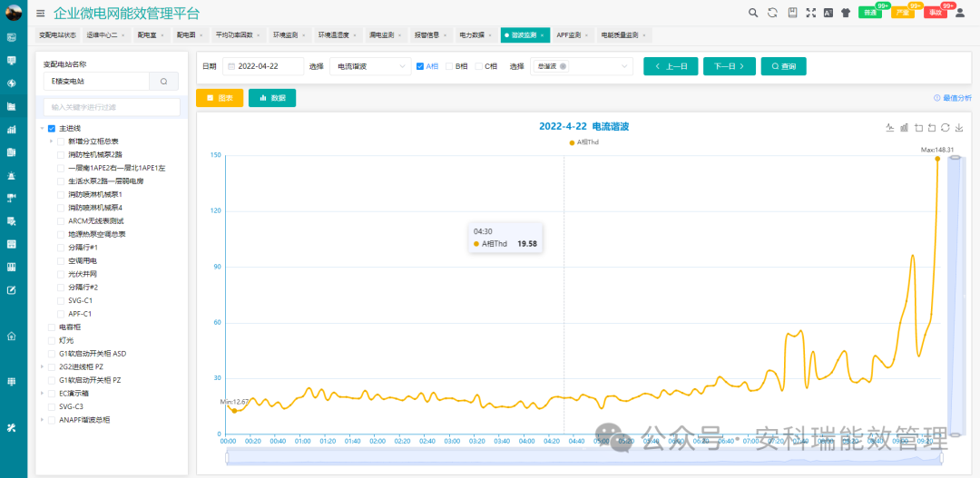Switch chart to line view icon
Viewport: 980px width, 478px height.
coord(891,128)
